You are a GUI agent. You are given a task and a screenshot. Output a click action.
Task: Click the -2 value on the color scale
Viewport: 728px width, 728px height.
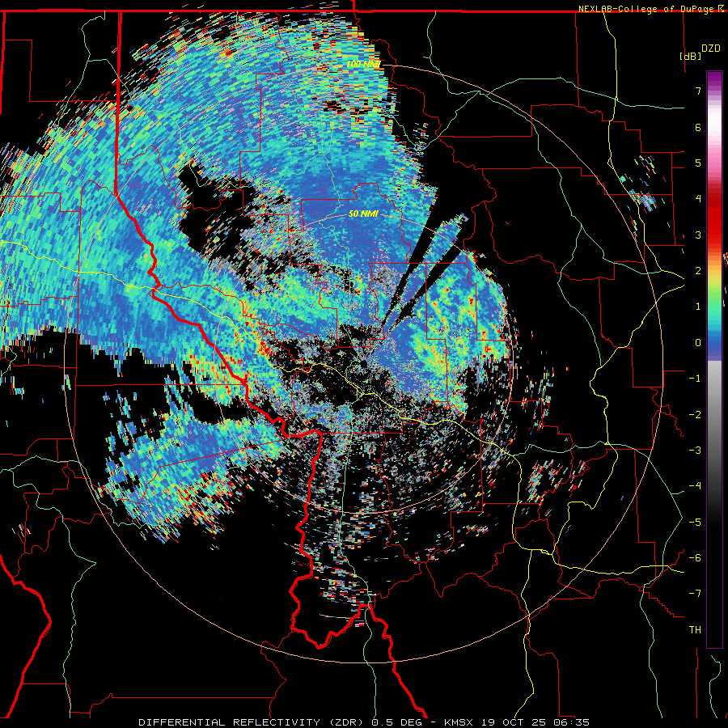[695, 415]
